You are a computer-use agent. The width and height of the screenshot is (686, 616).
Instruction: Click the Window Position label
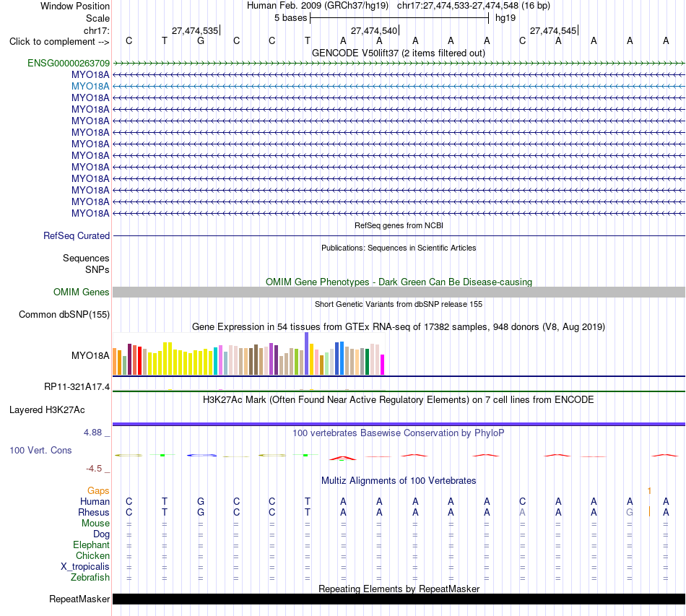tap(75, 6)
